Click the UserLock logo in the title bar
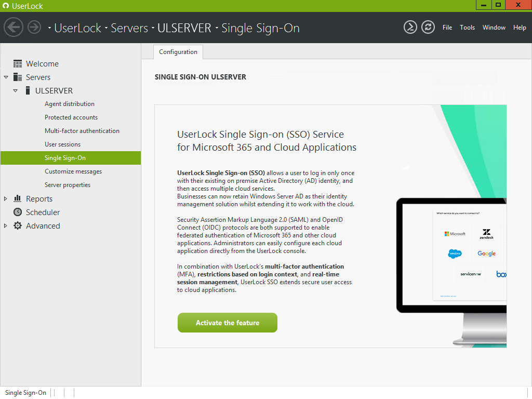The image size is (532, 399). 5,6
